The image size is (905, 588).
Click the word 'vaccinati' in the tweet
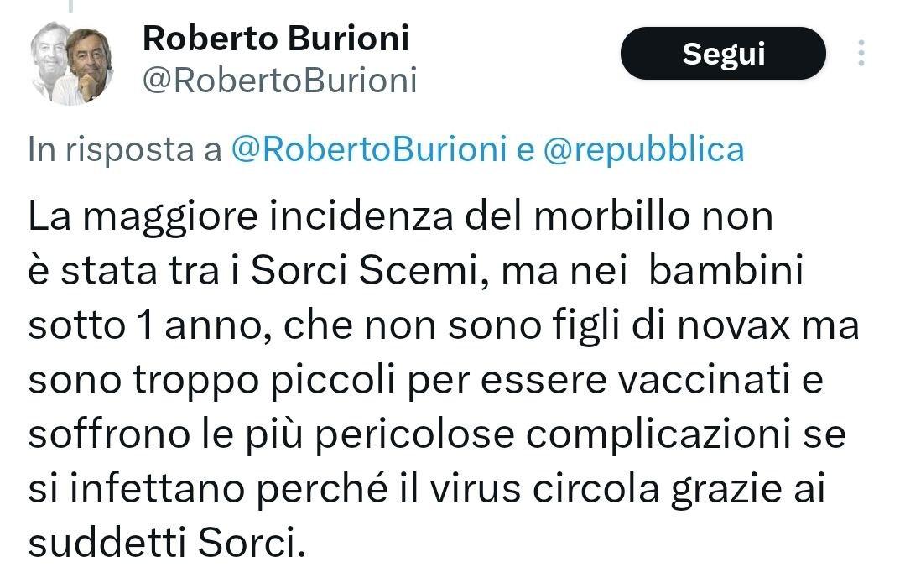click(709, 381)
